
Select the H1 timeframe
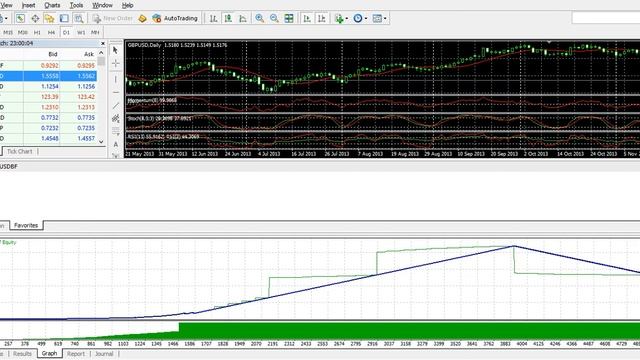click(x=37, y=32)
